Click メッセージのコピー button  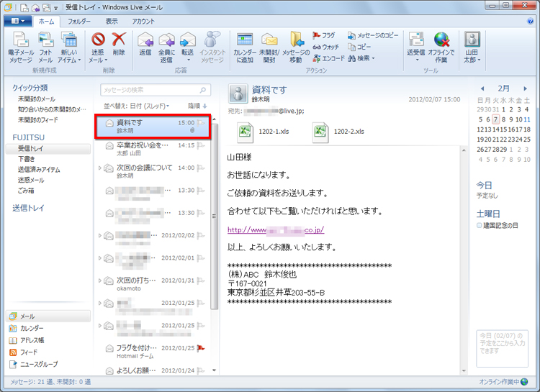pos(373,35)
